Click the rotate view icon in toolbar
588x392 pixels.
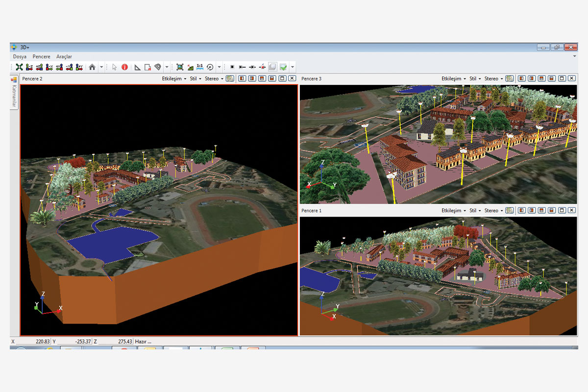(210, 67)
